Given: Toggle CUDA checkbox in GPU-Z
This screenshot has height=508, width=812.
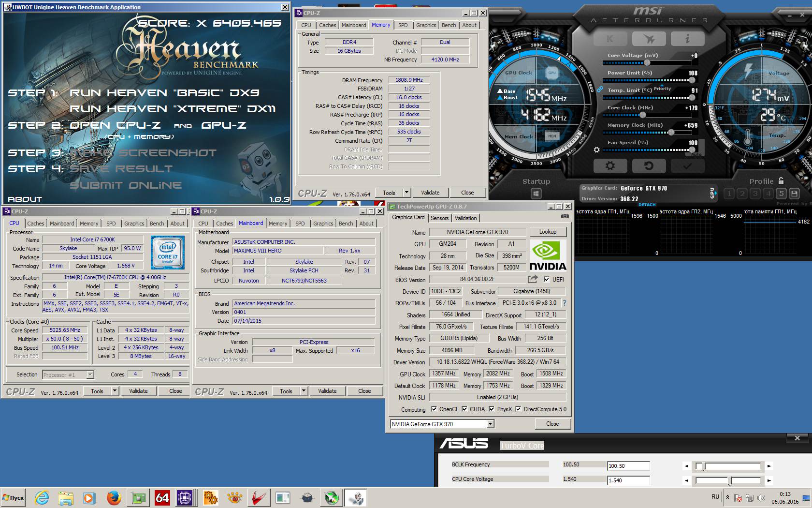Looking at the screenshot, I should click(x=464, y=409).
